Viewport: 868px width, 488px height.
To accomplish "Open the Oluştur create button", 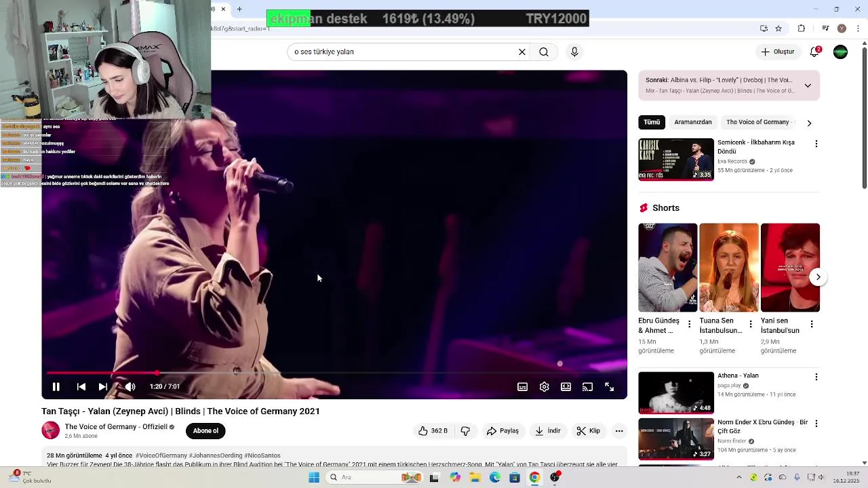I will (x=777, y=52).
